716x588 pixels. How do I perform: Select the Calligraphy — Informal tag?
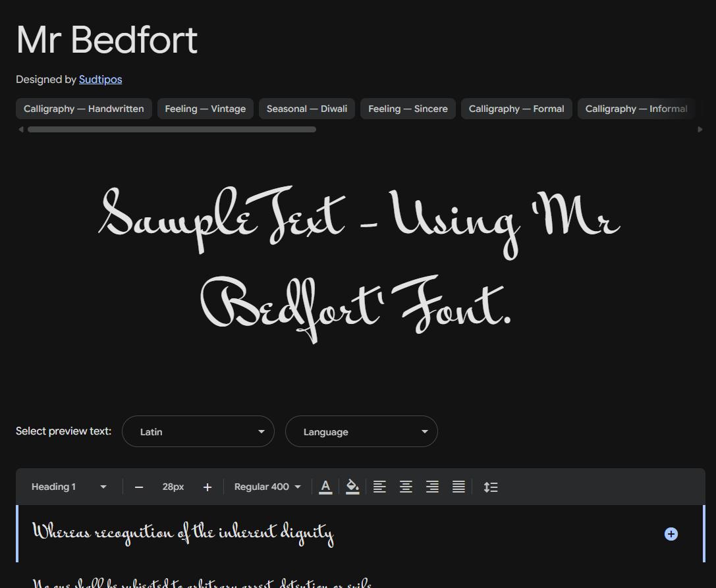(x=636, y=109)
